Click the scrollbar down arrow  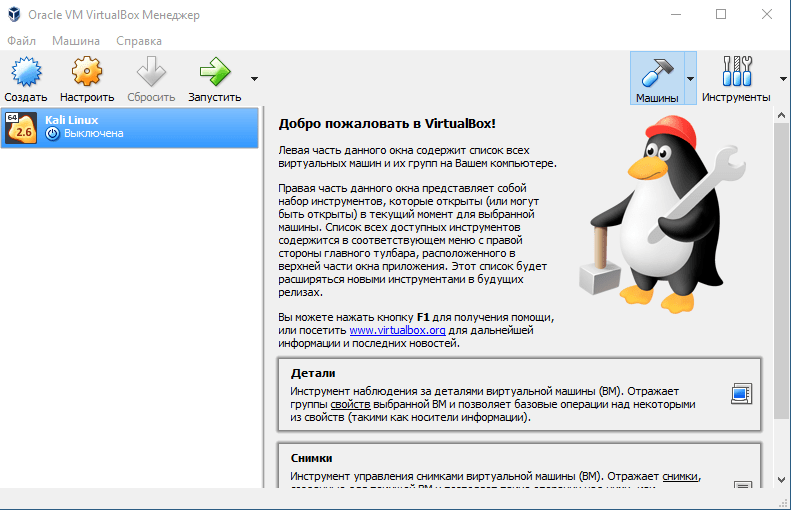[781, 480]
